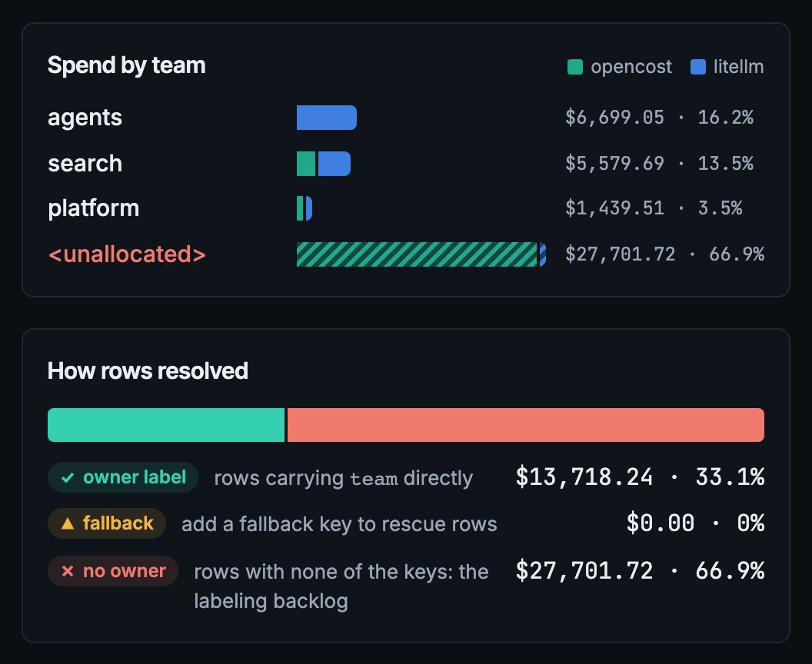
Task: Select the search team row label
Action: click(85, 164)
